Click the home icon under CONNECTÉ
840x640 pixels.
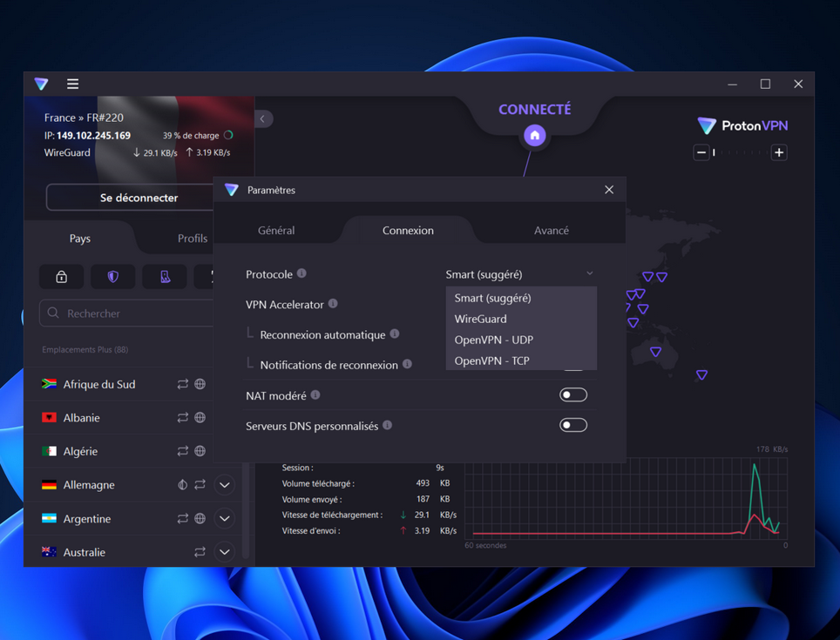(535, 135)
